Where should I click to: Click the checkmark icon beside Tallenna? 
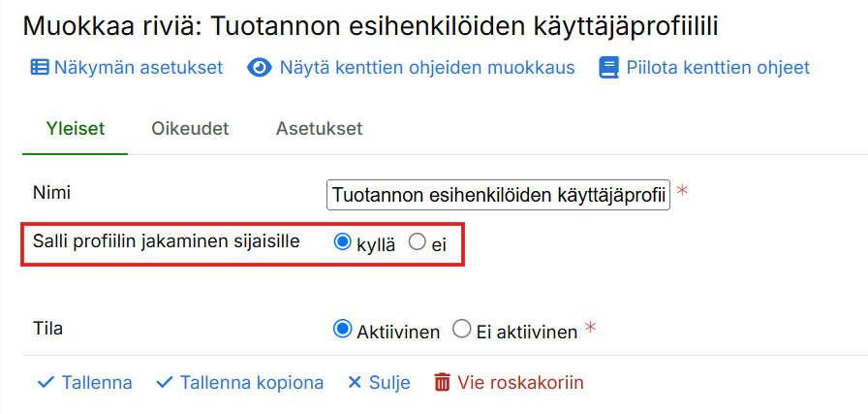(x=46, y=383)
